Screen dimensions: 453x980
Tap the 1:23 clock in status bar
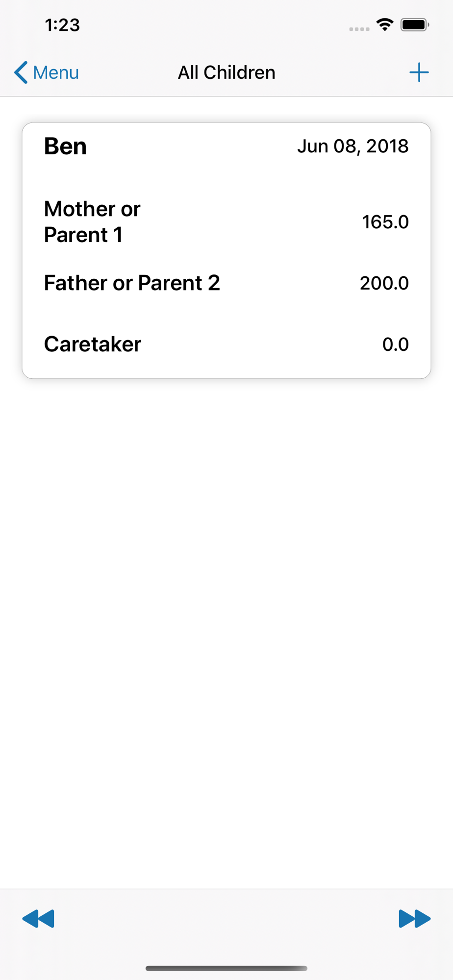62,25
